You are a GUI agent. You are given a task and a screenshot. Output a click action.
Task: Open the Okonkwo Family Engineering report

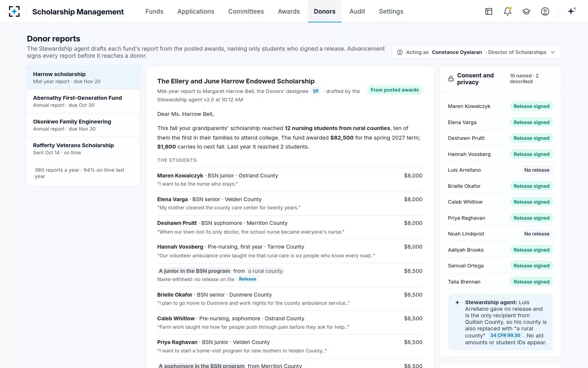83,125
